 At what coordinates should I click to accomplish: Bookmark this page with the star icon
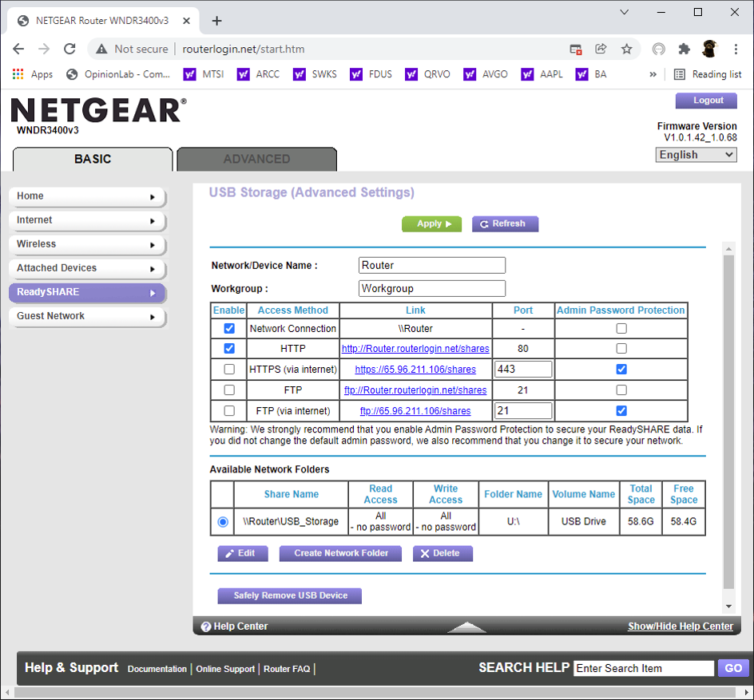[626, 49]
